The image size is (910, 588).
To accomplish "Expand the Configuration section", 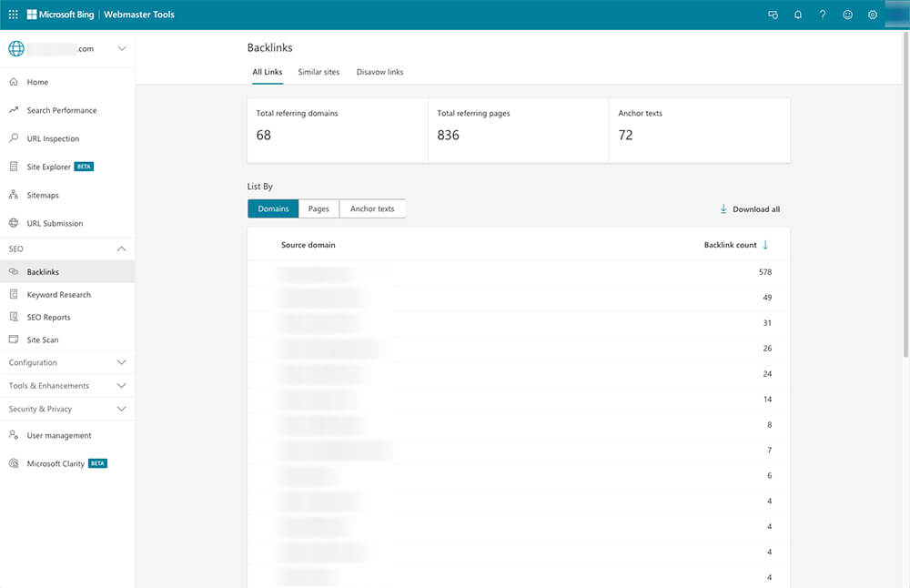I will tap(67, 362).
